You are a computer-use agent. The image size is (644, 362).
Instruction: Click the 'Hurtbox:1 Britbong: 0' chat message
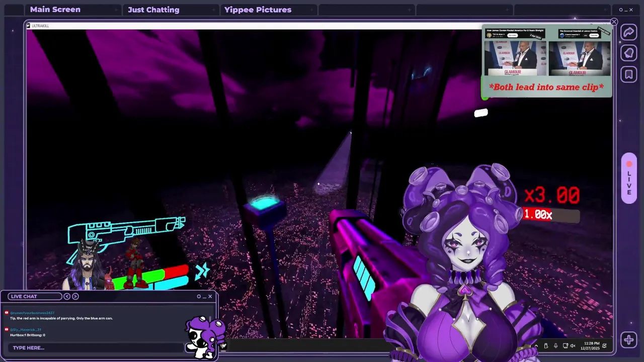click(x=28, y=335)
